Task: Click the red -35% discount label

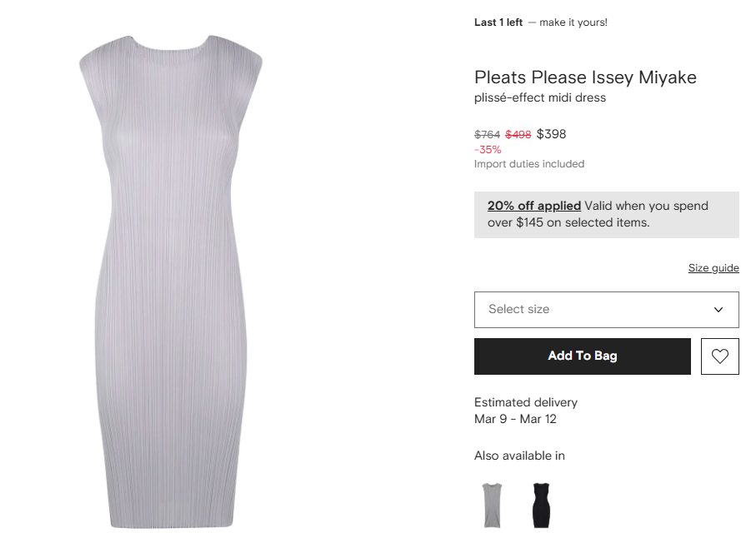Action: click(488, 150)
